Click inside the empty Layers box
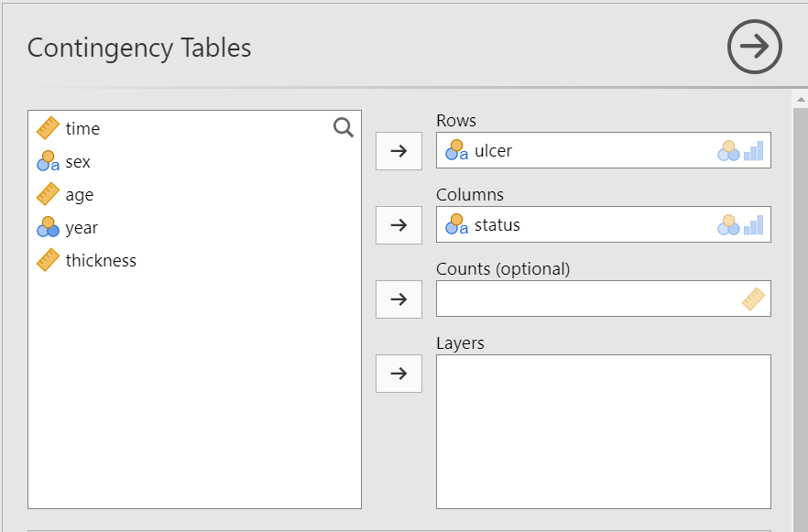Viewport: 808px width, 532px height. pos(603,430)
